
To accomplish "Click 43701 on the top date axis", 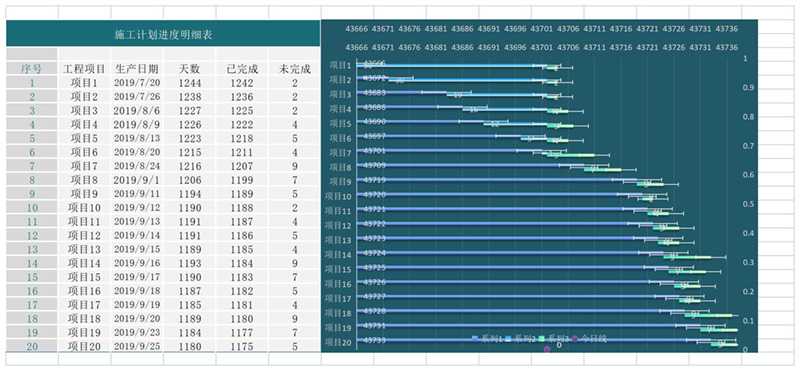I will click(541, 29).
